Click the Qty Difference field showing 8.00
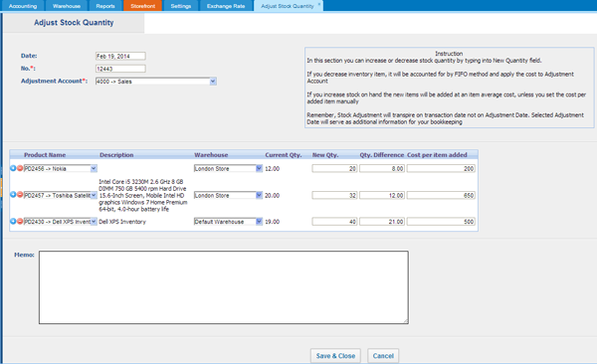Screen dimensions: 597x364 pos(382,168)
